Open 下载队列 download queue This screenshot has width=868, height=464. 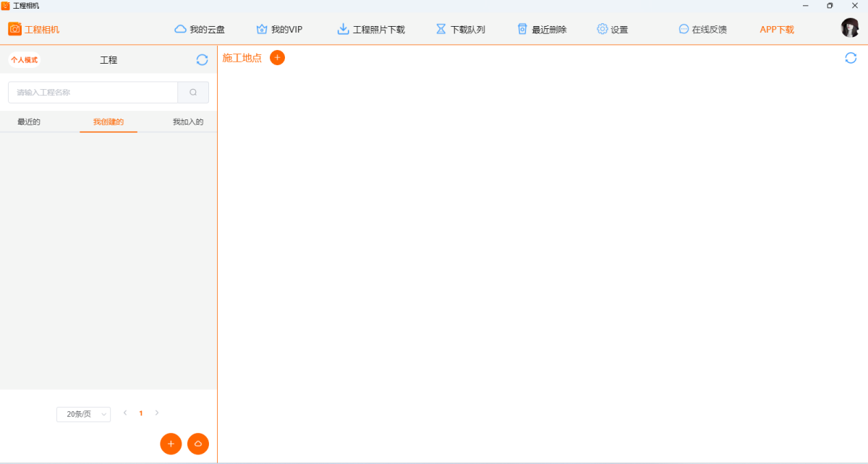coord(460,30)
